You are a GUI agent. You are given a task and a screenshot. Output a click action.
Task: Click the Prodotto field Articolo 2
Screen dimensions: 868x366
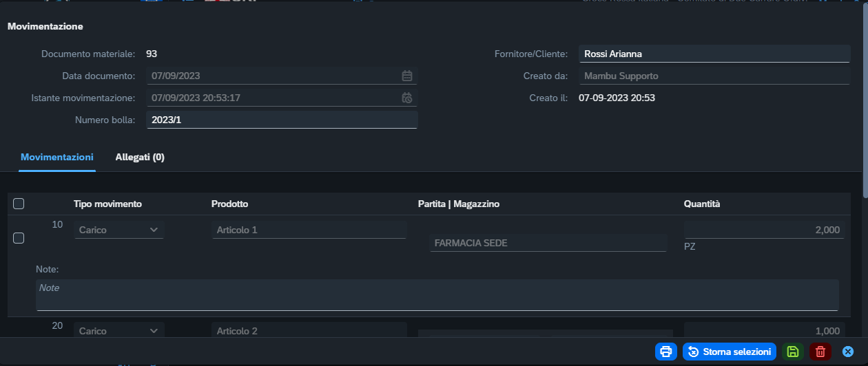309,331
